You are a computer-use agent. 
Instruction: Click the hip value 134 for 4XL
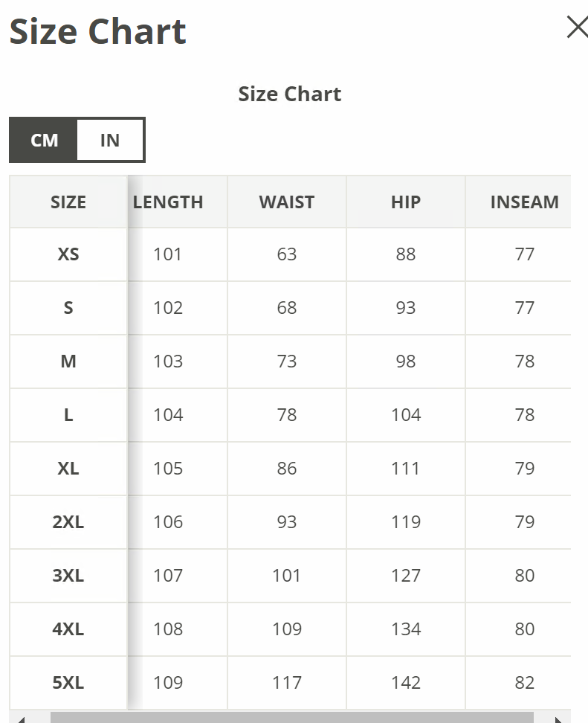(x=406, y=629)
